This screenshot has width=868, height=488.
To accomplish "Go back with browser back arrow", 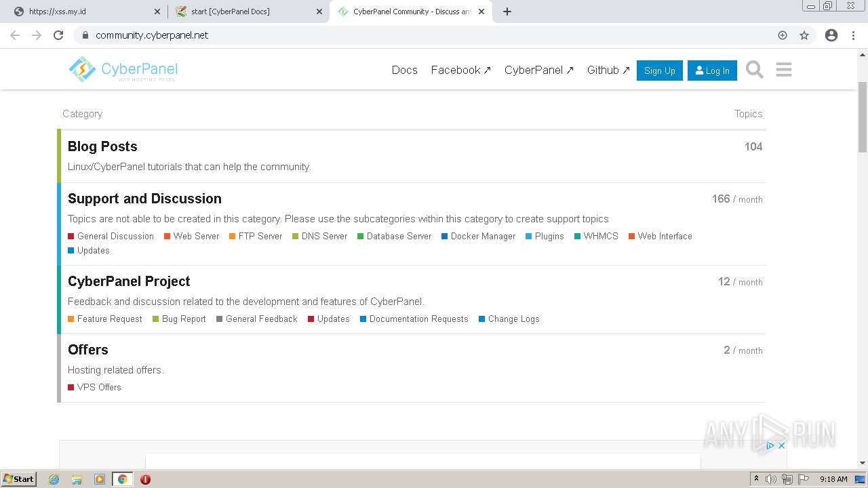I will (15, 35).
